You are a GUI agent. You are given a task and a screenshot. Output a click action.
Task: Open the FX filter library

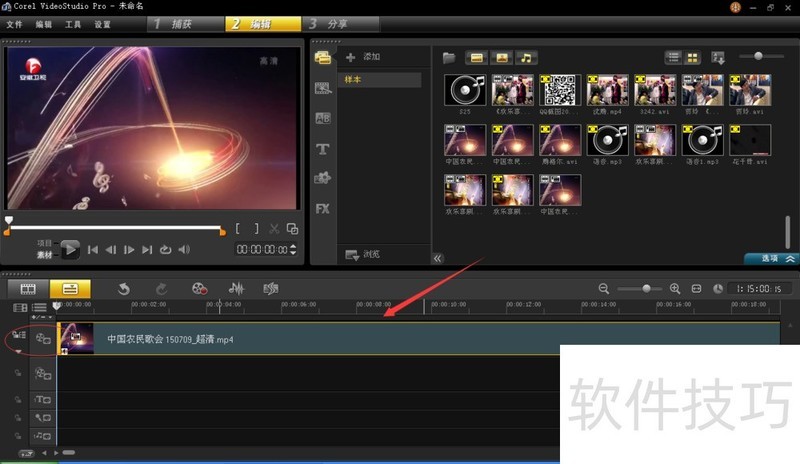pos(323,209)
